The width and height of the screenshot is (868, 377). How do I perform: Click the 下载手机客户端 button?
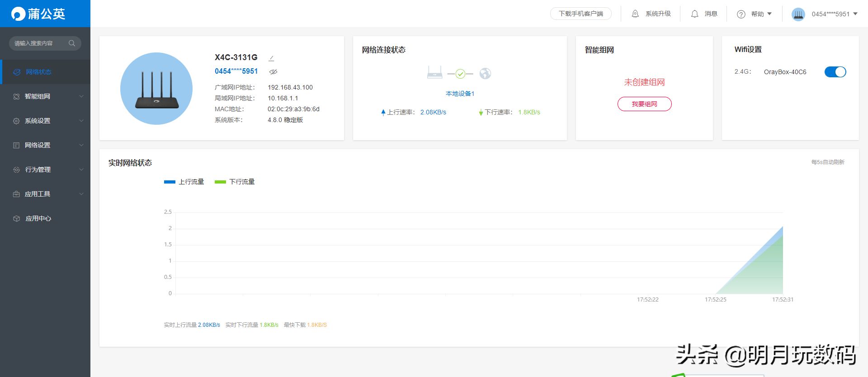click(x=580, y=14)
